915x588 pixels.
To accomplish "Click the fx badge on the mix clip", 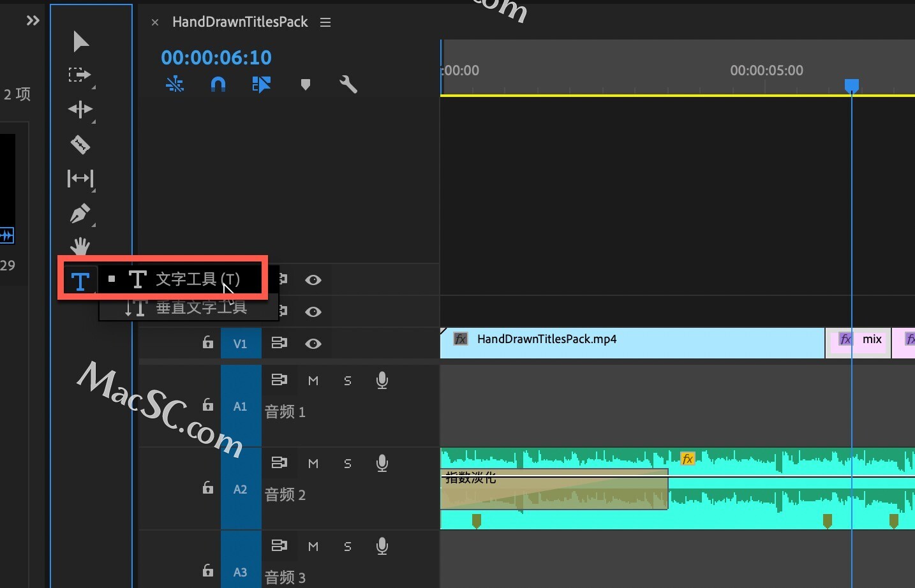I will pos(846,339).
